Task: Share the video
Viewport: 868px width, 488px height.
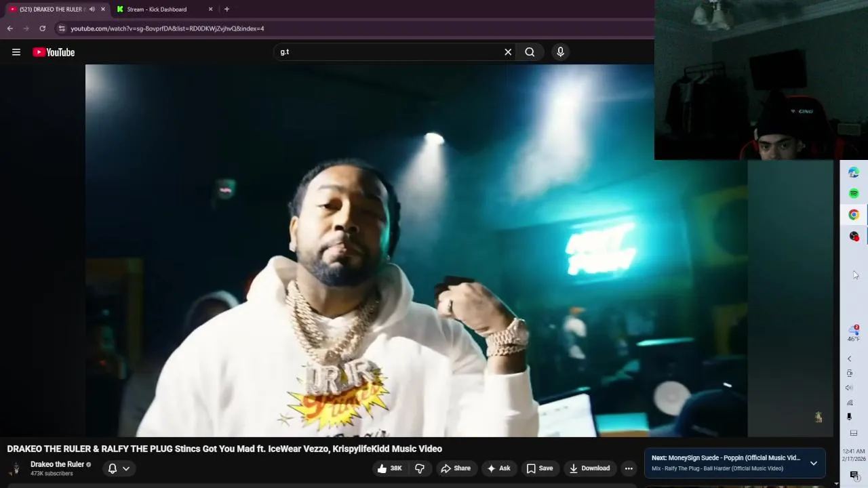Action: [456, 468]
